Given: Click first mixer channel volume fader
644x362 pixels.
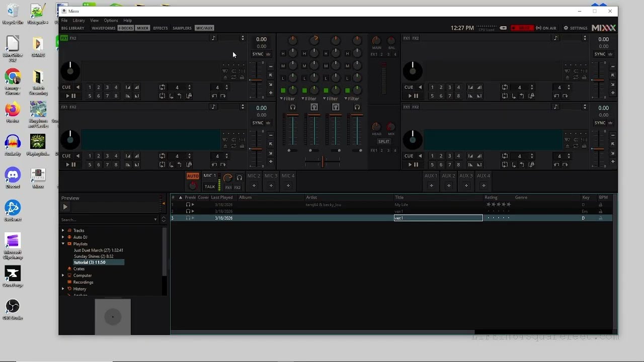Looking at the screenshot, I should point(293,130).
